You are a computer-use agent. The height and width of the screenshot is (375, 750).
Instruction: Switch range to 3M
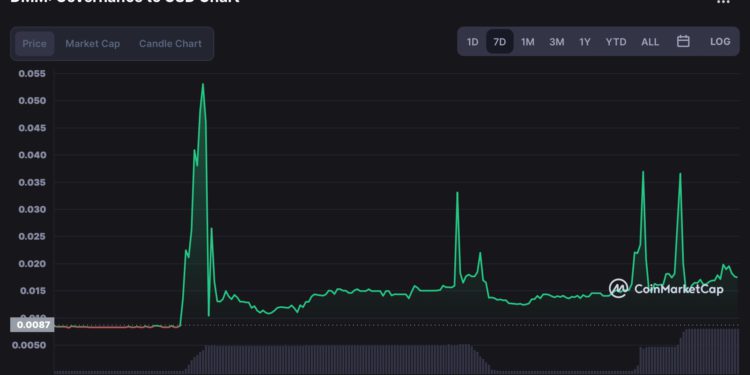tap(557, 42)
